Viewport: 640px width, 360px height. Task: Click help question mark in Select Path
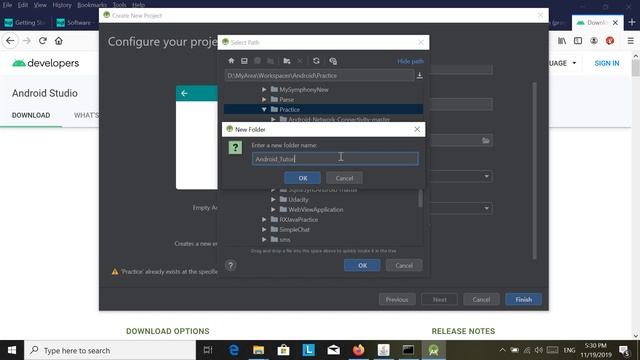pyautogui.click(x=231, y=265)
